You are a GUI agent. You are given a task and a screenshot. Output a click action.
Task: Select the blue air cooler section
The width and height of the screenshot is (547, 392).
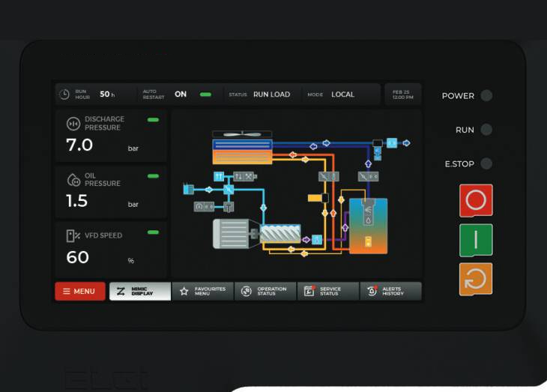pyautogui.click(x=242, y=145)
